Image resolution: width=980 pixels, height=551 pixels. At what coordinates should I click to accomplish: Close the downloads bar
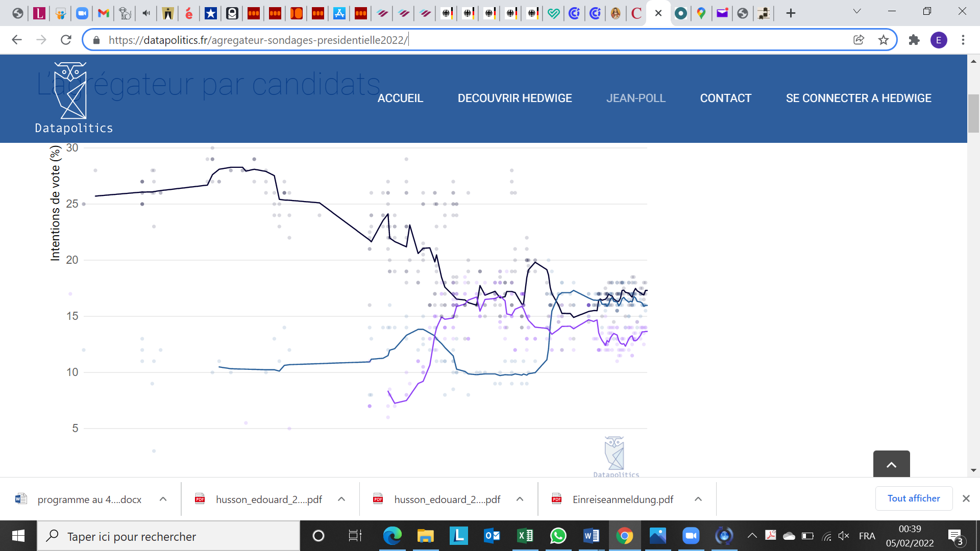coord(966,498)
